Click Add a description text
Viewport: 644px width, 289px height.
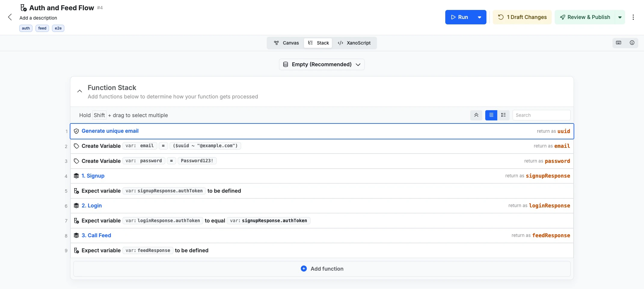pos(38,18)
